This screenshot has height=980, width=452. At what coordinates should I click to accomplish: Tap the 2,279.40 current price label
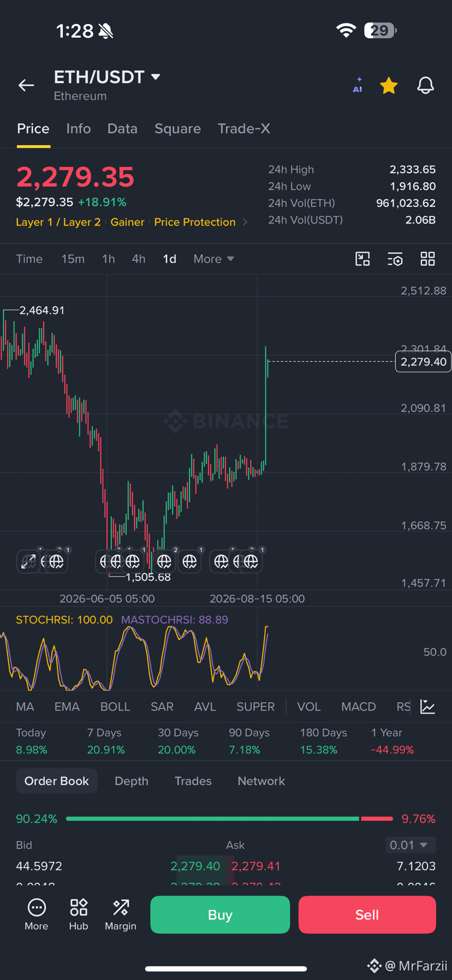(x=423, y=361)
